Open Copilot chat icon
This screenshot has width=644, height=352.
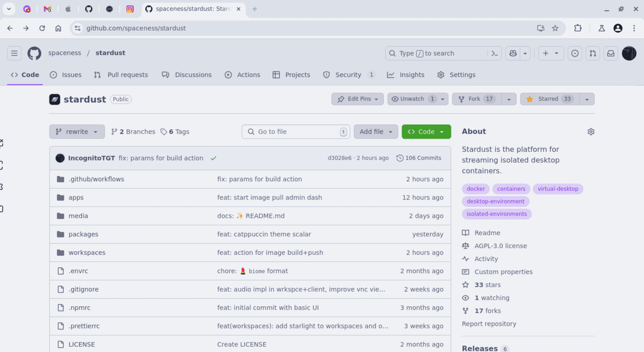click(x=513, y=53)
